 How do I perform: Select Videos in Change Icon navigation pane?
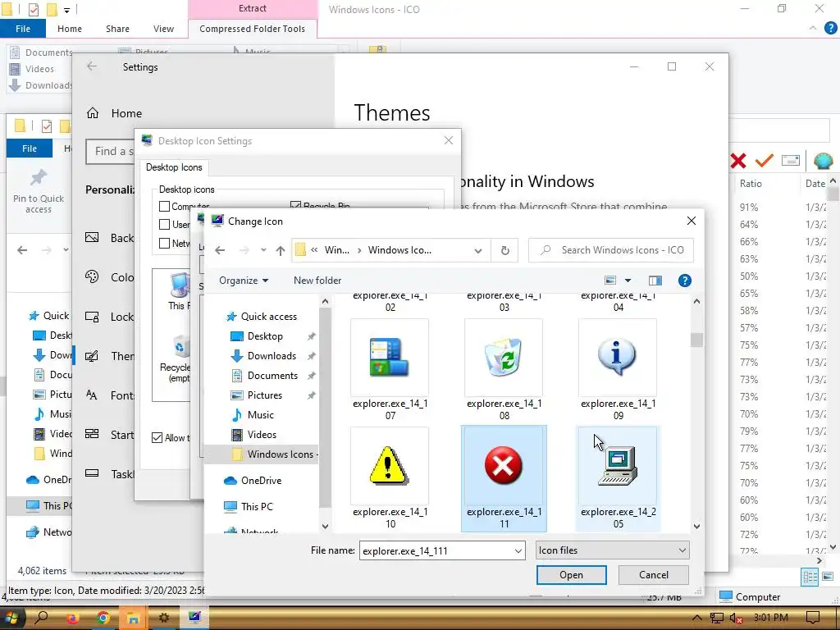[x=254, y=435]
